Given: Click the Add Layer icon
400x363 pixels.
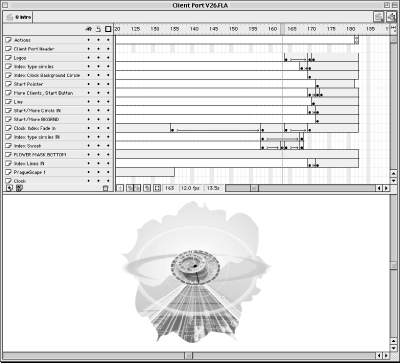Looking at the screenshot, I should pyautogui.click(x=9, y=188).
